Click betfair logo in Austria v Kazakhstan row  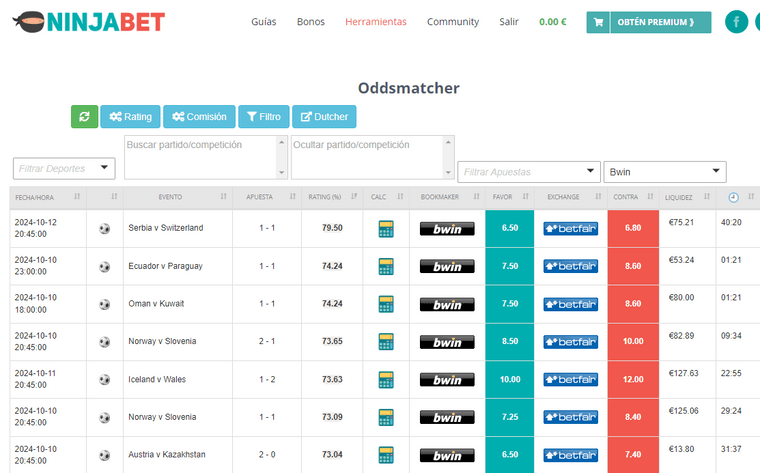(570, 455)
